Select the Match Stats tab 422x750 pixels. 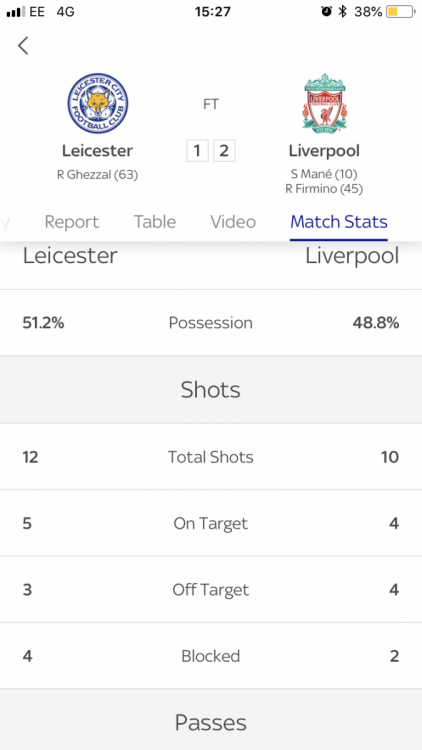pos(339,222)
